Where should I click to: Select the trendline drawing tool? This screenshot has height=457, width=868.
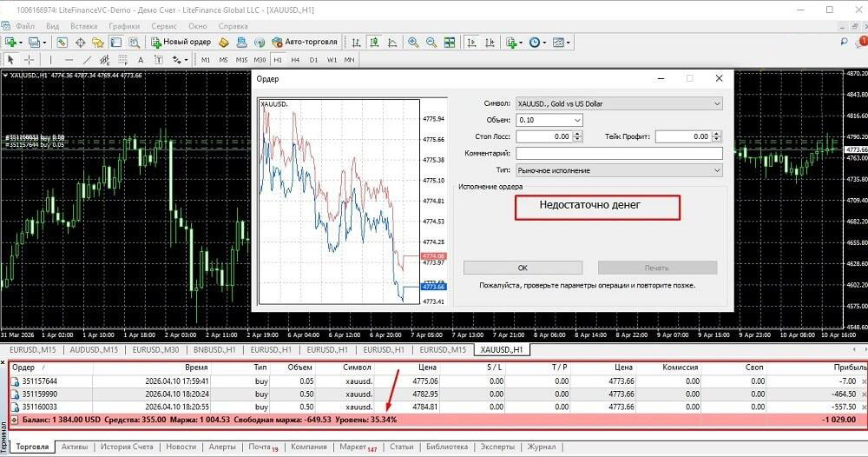point(87,60)
